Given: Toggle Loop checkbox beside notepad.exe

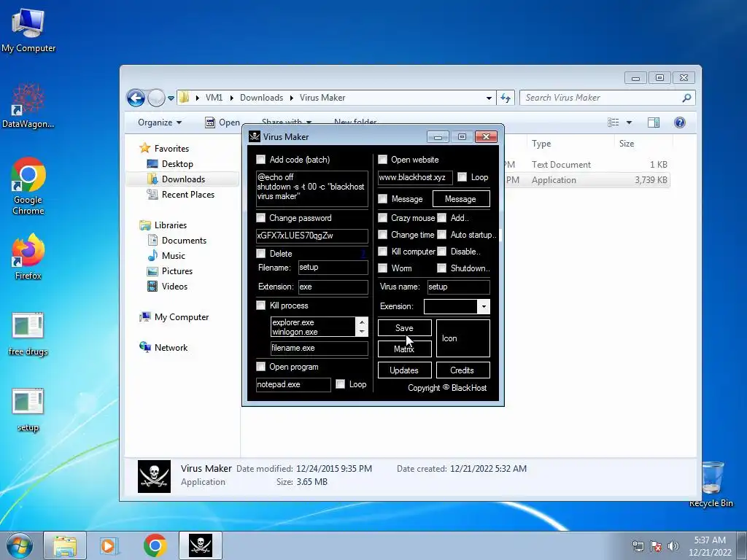Looking at the screenshot, I should 340,384.
